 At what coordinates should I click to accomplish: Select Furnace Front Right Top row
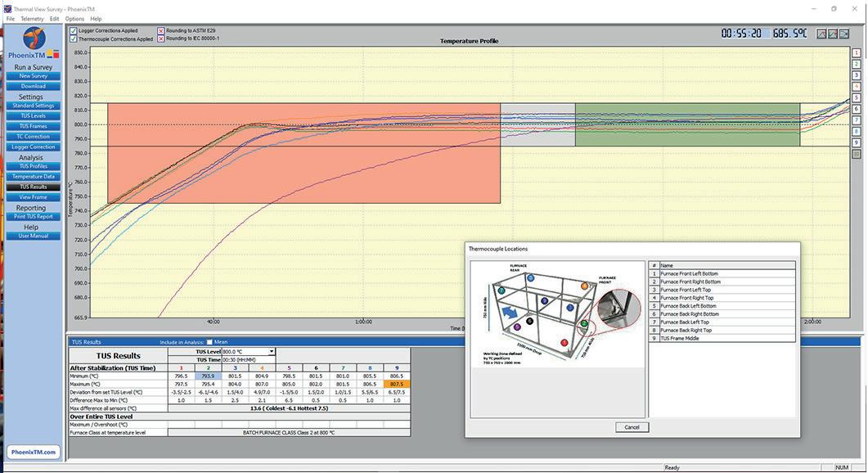pyautogui.click(x=722, y=298)
